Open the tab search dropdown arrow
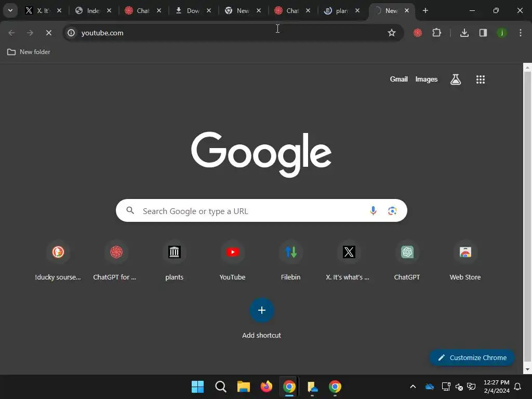This screenshot has height=399, width=532. (x=10, y=10)
